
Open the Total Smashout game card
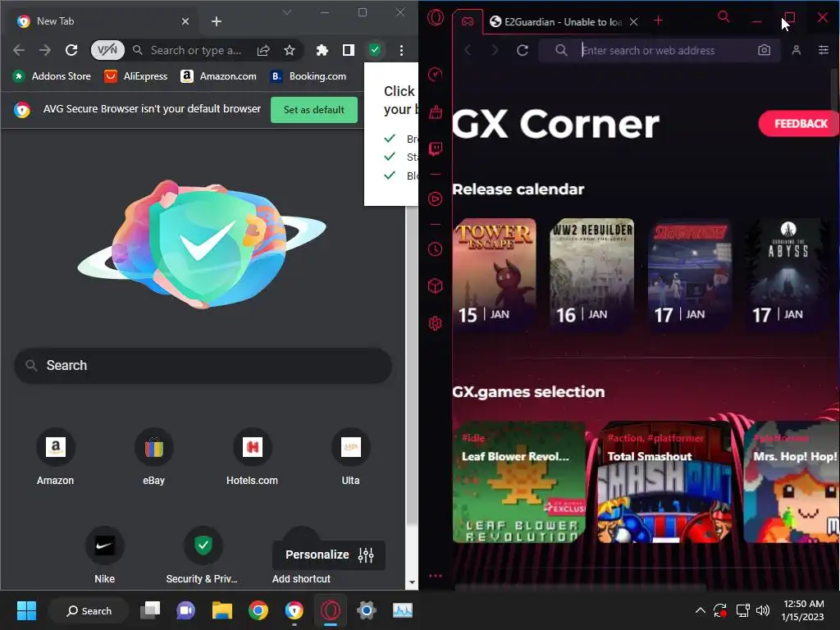click(664, 482)
